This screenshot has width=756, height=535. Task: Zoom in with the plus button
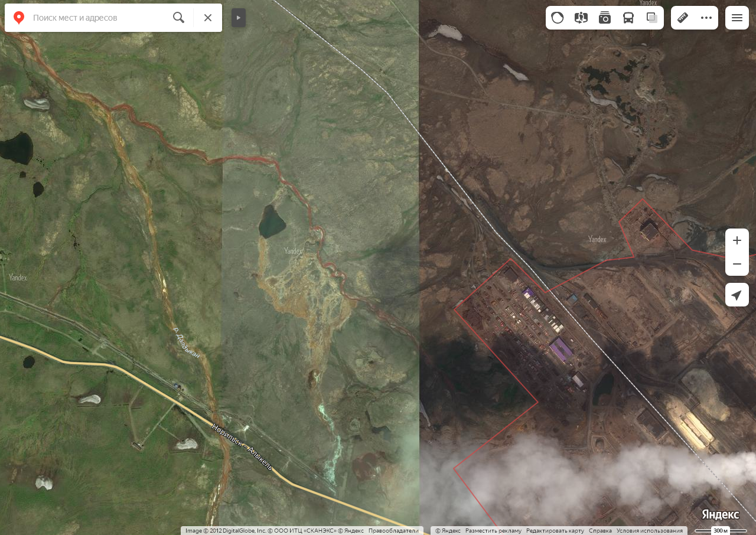(x=737, y=240)
